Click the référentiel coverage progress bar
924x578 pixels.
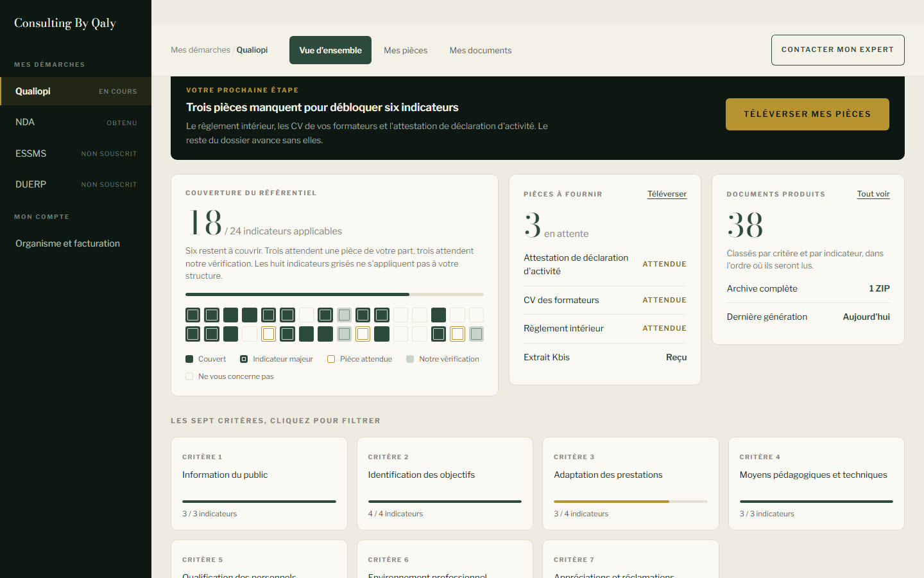tap(334, 294)
